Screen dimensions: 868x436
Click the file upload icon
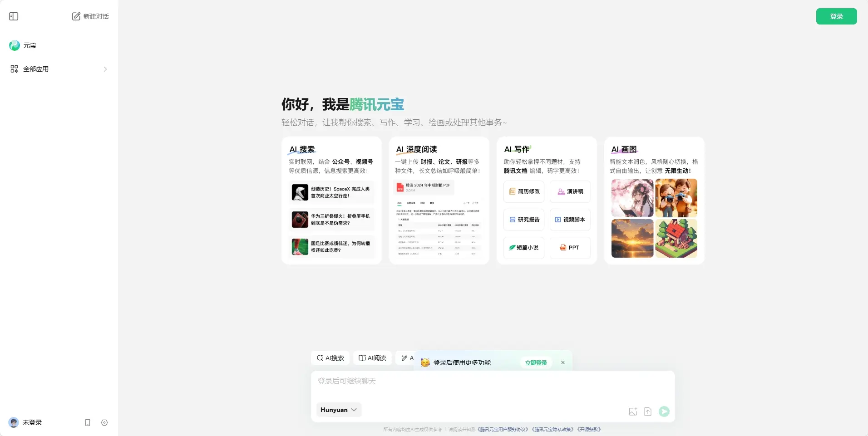tap(648, 412)
